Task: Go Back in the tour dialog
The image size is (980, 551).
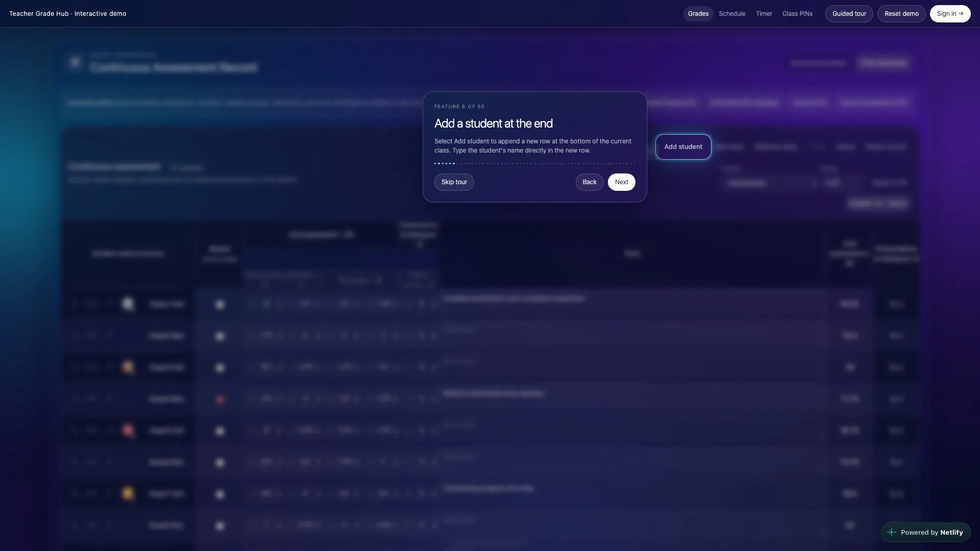Action: pyautogui.click(x=589, y=182)
